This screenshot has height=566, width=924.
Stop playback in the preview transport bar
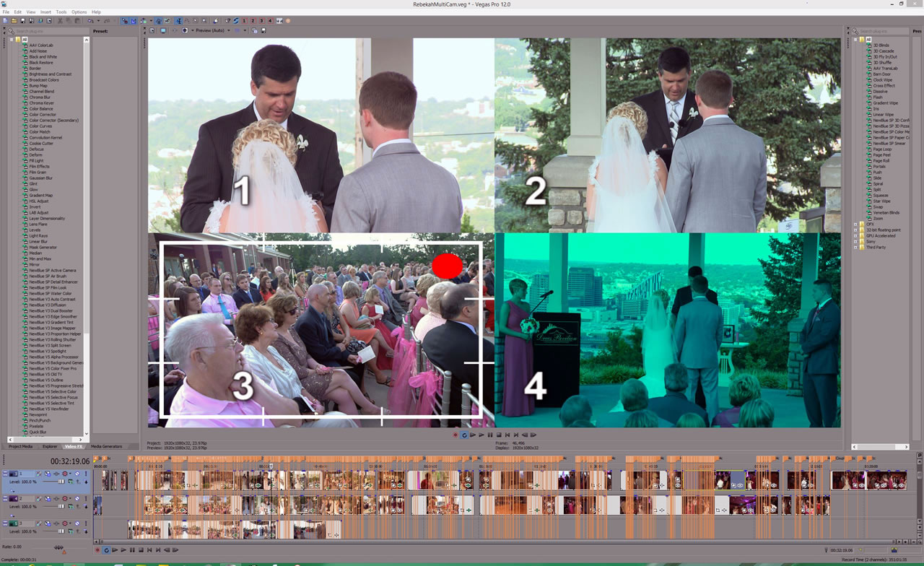coord(498,435)
